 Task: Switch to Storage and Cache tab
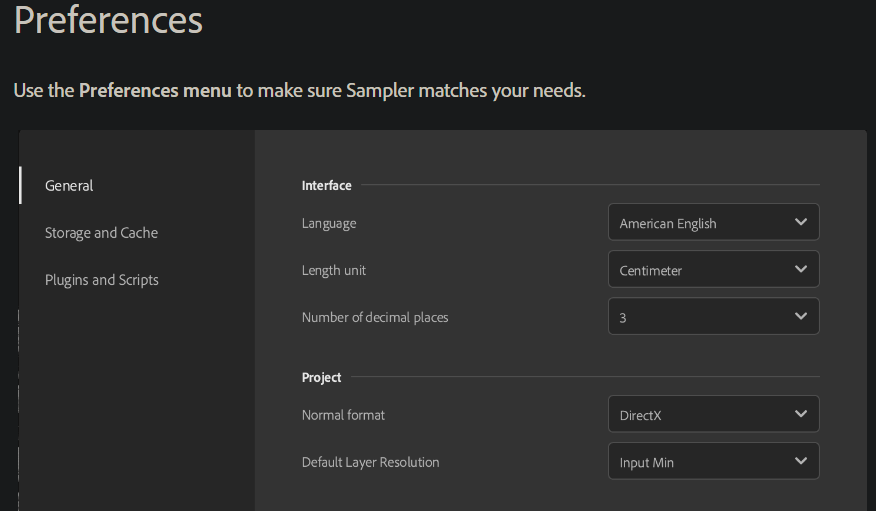[x=101, y=232]
